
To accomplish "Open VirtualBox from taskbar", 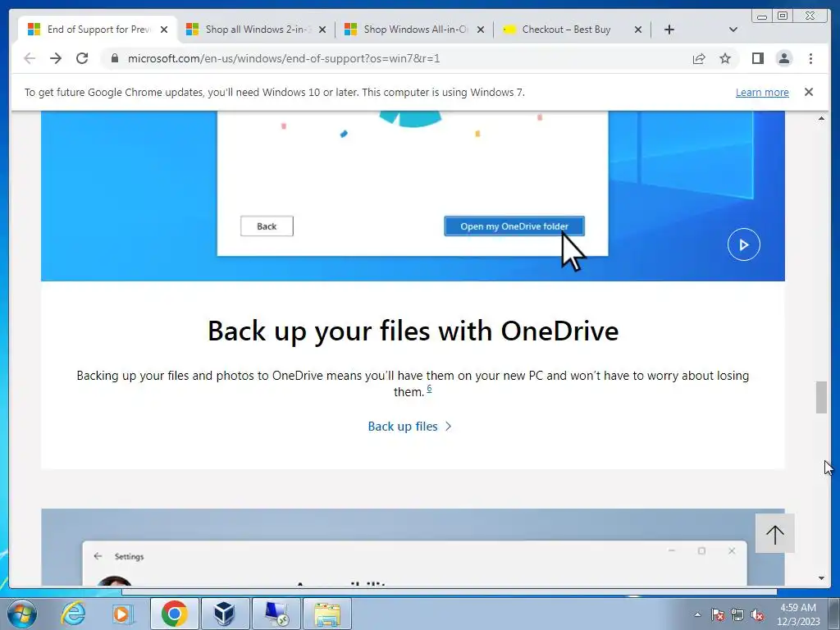I will 225,614.
